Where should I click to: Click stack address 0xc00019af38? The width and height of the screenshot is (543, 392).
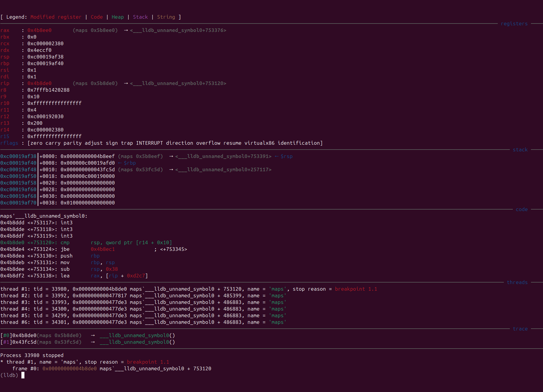pyautogui.click(x=18, y=156)
